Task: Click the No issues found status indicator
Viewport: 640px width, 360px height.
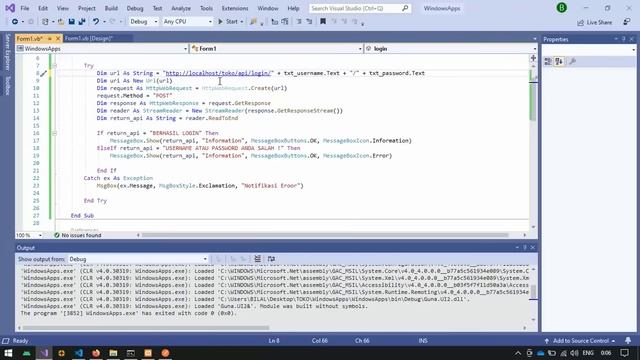Action: (78, 235)
